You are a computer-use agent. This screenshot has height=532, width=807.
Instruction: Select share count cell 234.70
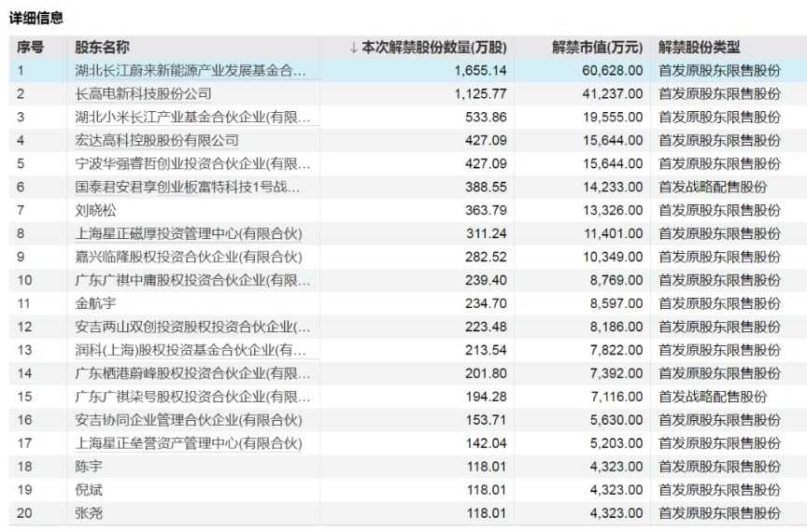(x=486, y=303)
